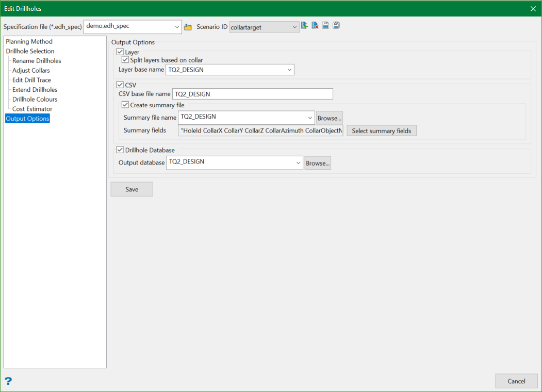Uncheck the Create summary file option

(125, 105)
